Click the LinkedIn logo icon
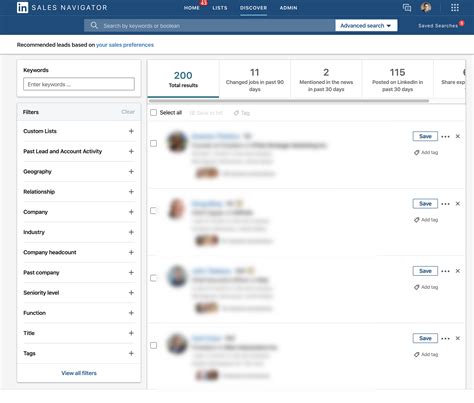 (22, 7)
